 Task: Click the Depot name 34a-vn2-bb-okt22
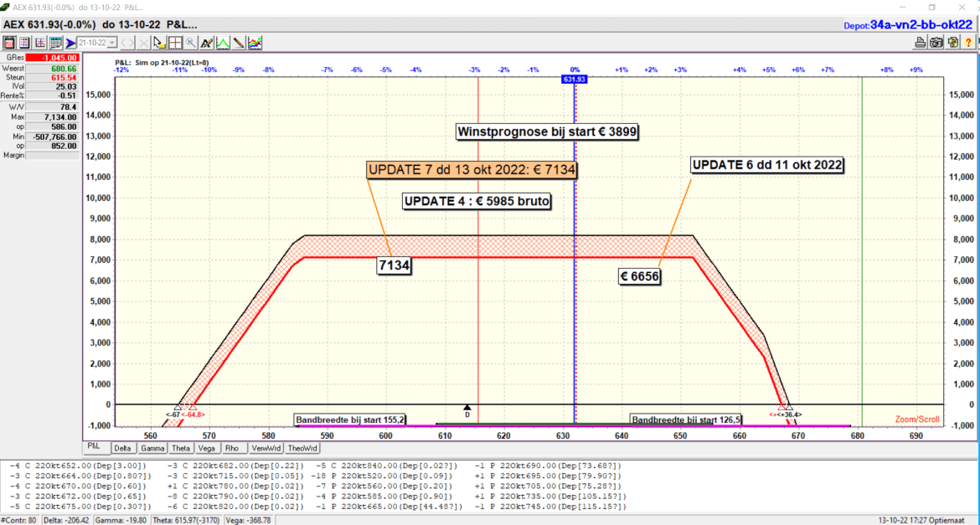click(x=921, y=25)
